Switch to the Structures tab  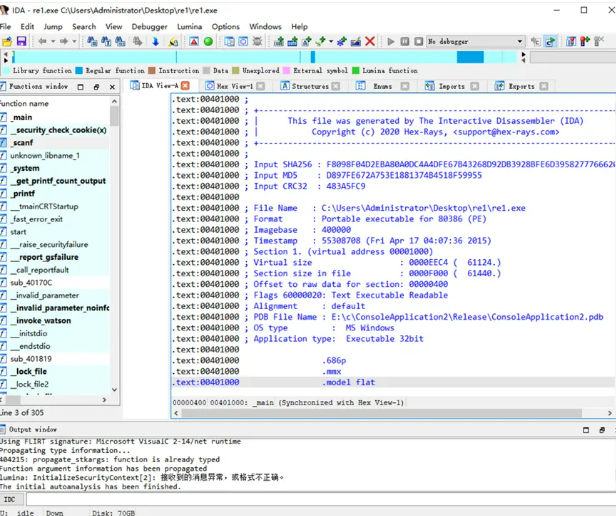(x=310, y=86)
